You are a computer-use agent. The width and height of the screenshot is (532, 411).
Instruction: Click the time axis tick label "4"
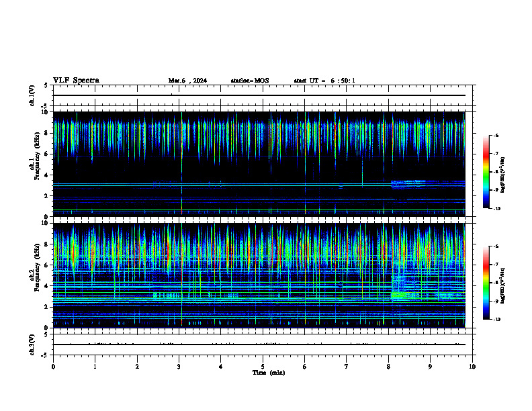coord(221,367)
